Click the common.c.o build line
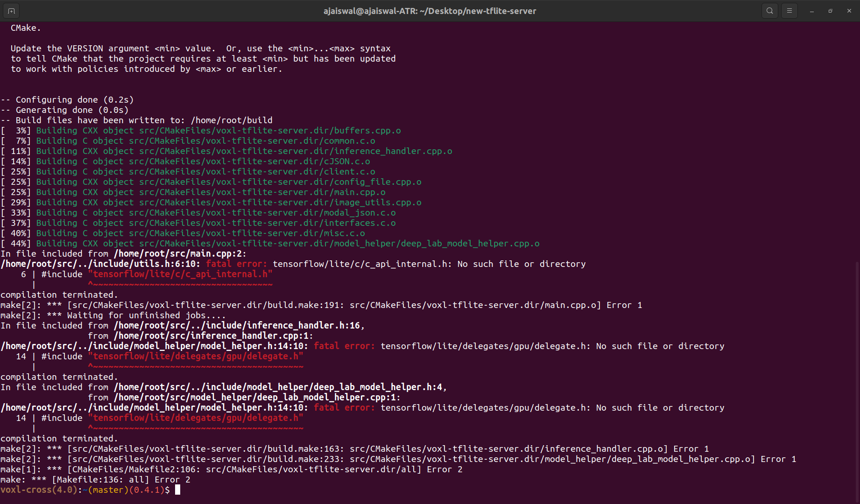The height and width of the screenshot is (504, 860). [x=188, y=141]
